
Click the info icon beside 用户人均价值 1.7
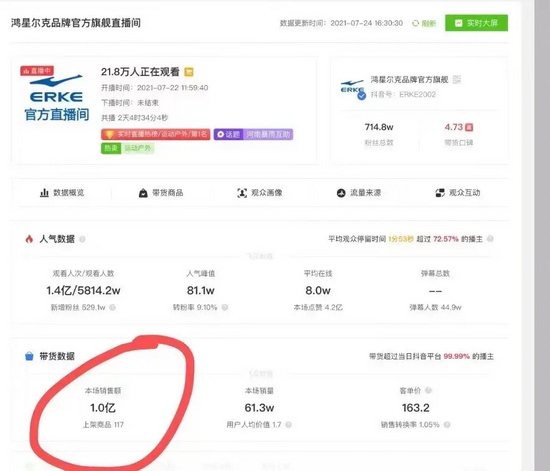[x=288, y=425]
